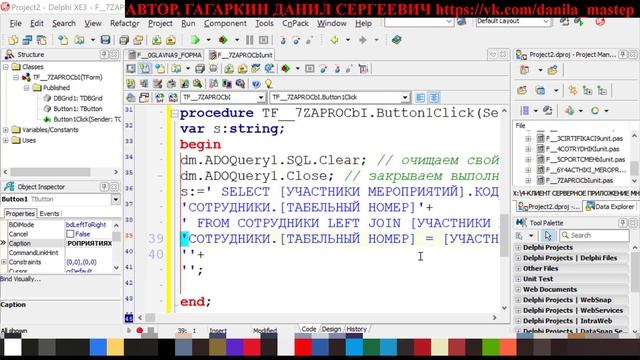
Task: Click the Unit Test category in Tool Palette
Action: point(538,279)
